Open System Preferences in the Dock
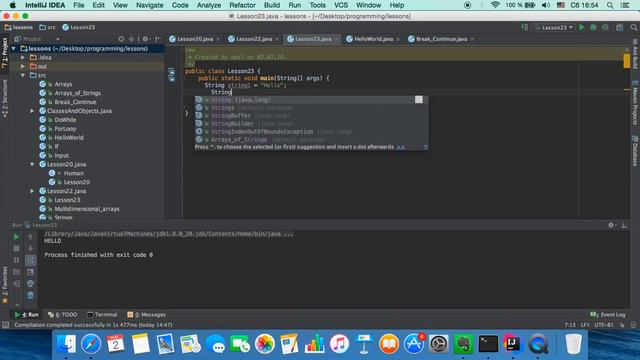The width and height of the screenshot is (640, 360). [x=439, y=343]
